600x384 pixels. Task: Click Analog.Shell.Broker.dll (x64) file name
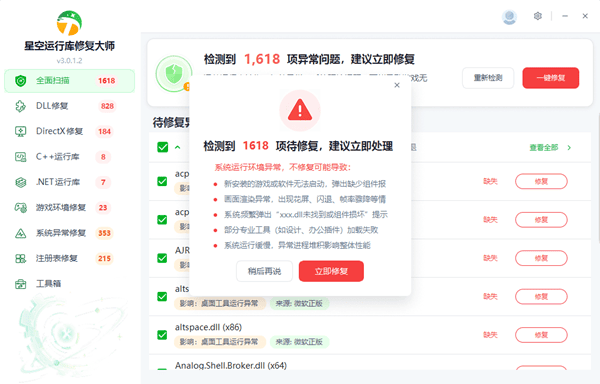pos(231,366)
